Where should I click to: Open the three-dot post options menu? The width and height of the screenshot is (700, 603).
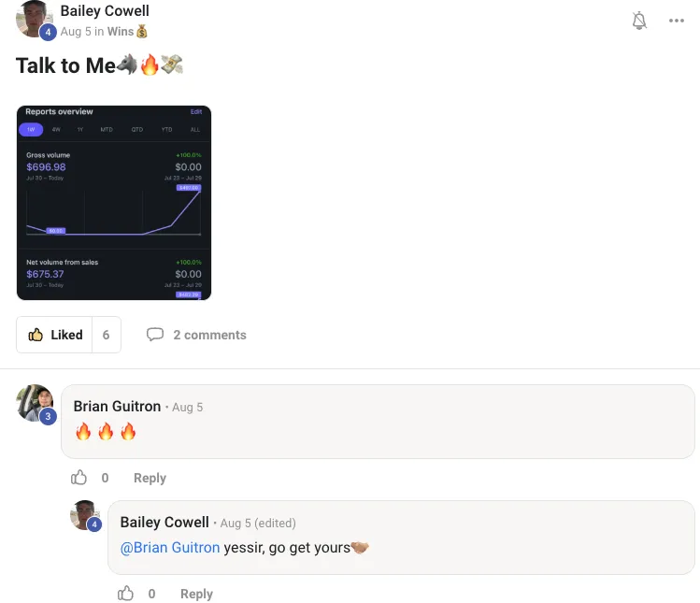tap(677, 21)
